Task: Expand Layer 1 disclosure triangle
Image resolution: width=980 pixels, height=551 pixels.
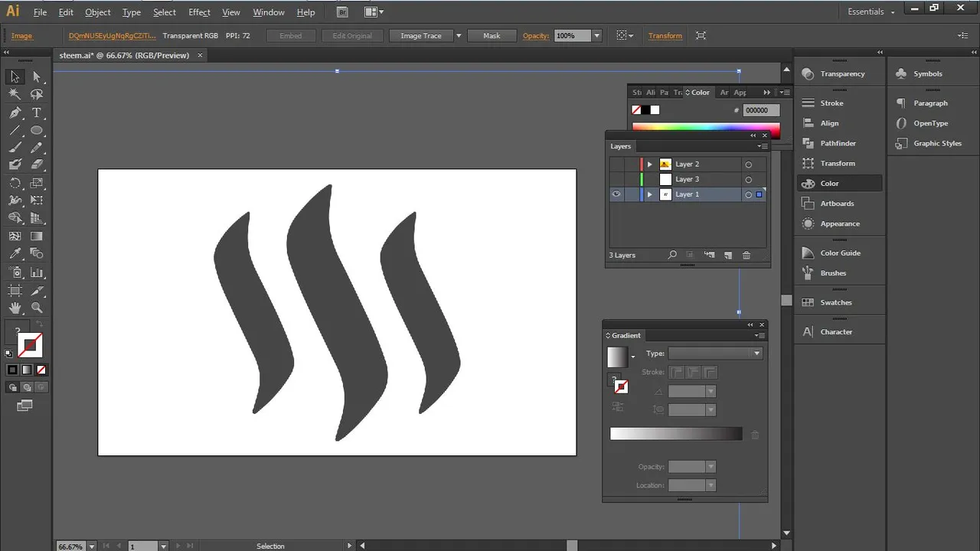Action: pyautogui.click(x=650, y=194)
